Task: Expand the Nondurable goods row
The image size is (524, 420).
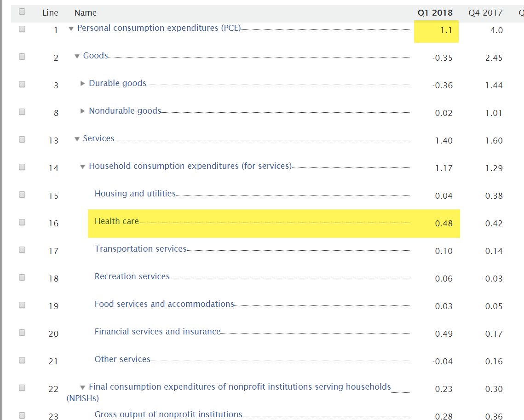Action: click(83, 111)
